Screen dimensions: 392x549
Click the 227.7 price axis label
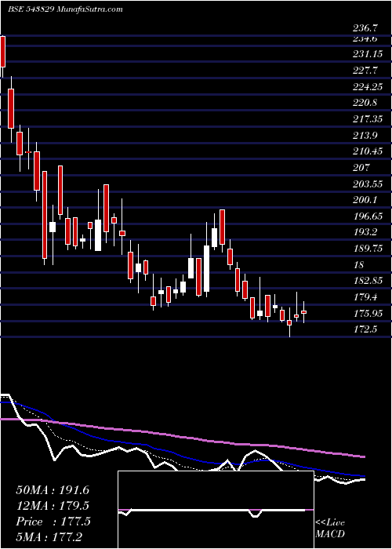365,71
